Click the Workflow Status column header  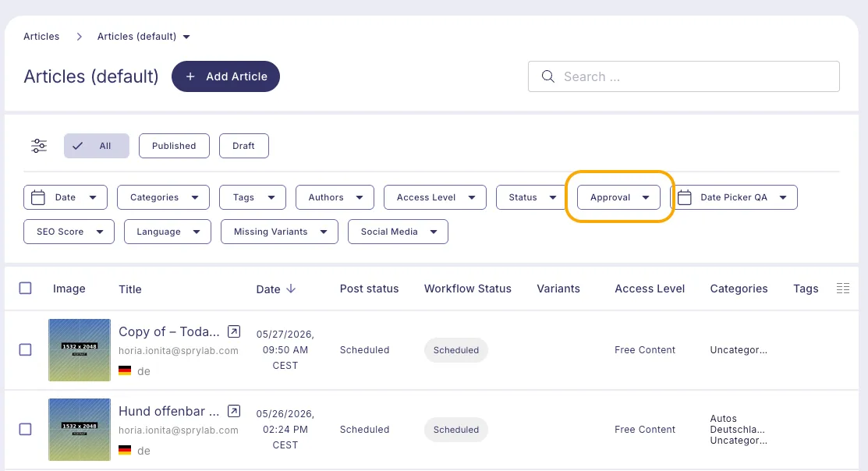click(x=468, y=289)
